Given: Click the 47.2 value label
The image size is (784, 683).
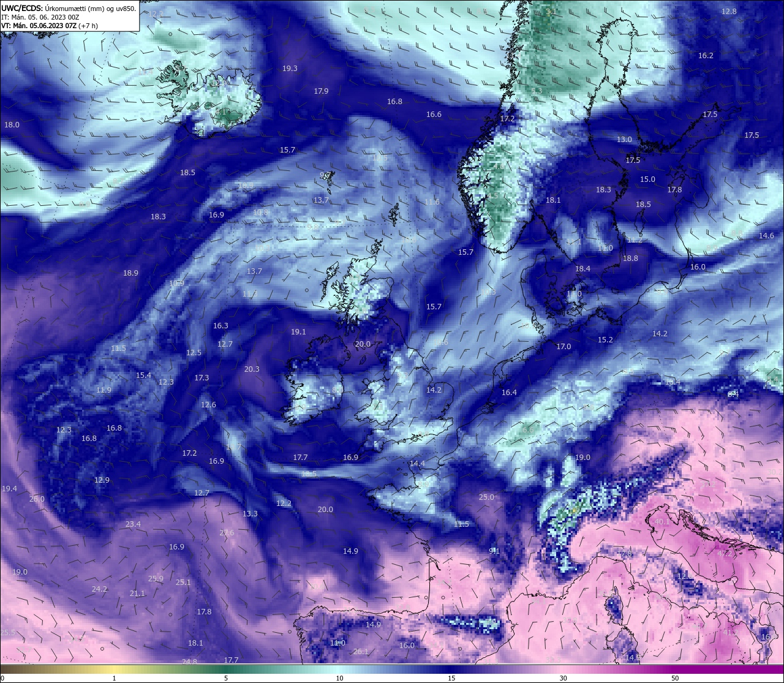Looking at the screenshot, I should (725, 554).
